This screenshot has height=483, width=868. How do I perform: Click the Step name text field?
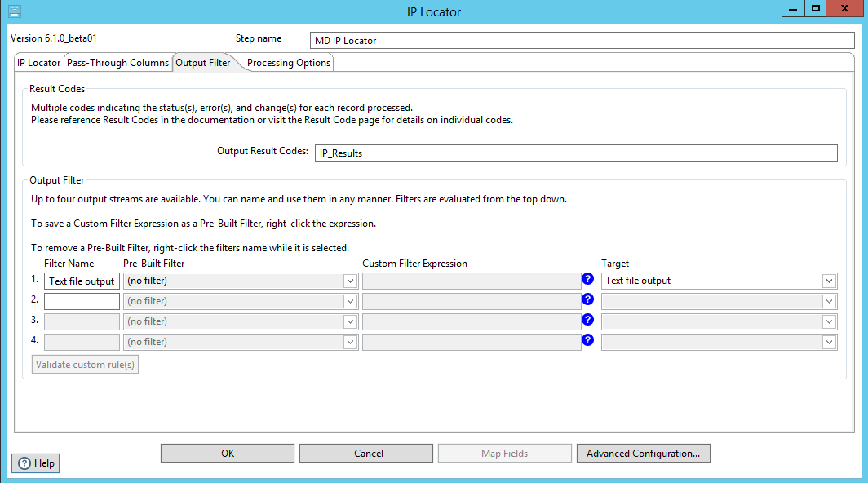pyautogui.click(x=582, y=41)
